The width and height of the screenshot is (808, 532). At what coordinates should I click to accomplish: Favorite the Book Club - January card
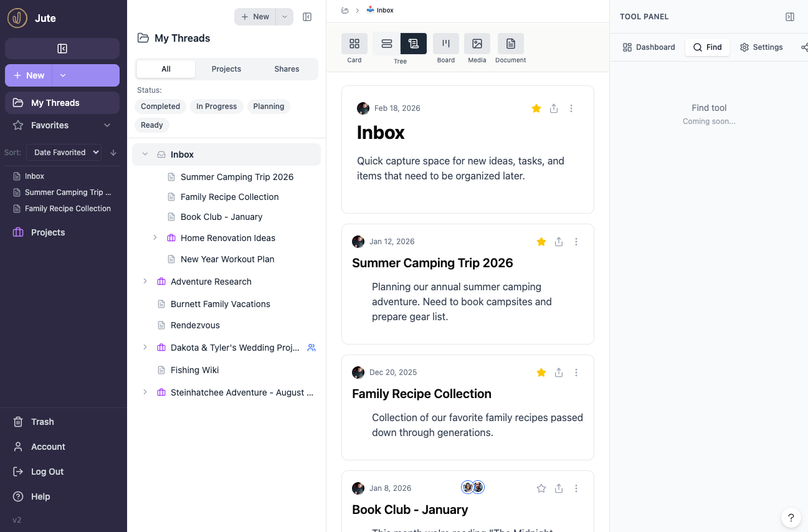click(x=541, y=488)
